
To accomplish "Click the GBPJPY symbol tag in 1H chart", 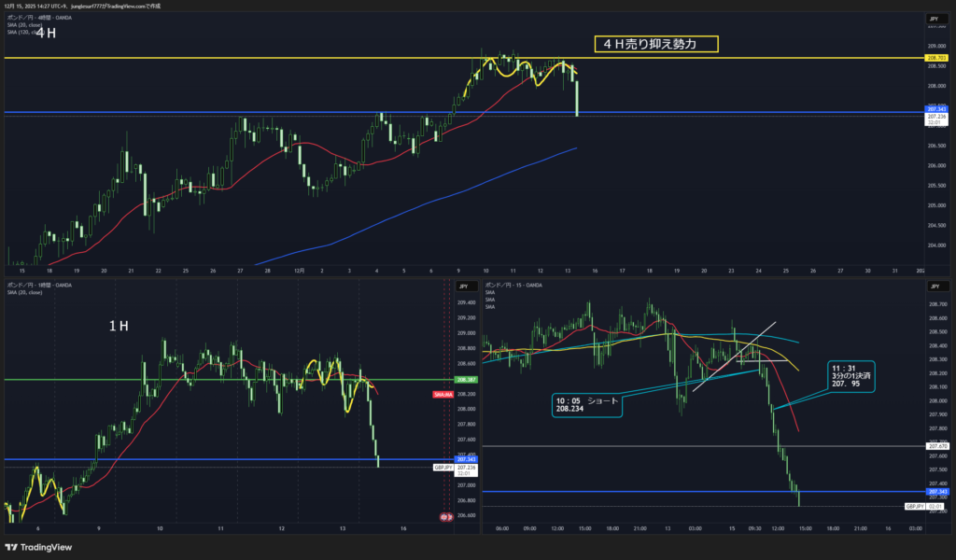I will [x=443, y=467].
